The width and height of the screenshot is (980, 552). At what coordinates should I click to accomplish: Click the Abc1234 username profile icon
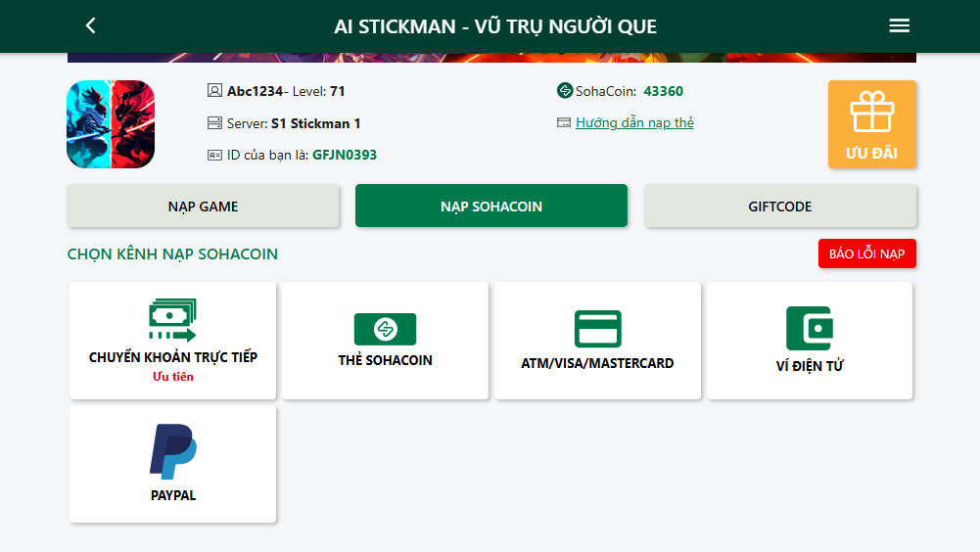tap(214, 91)
